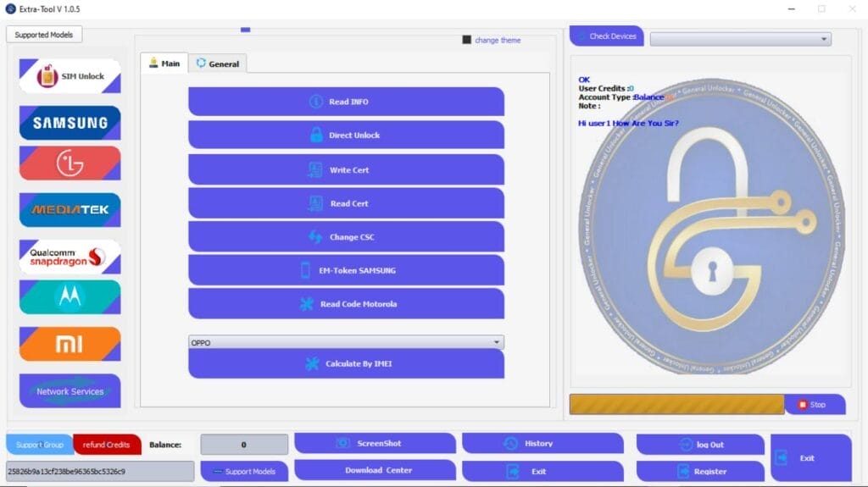Switch to the General tab
This screenshot has width=868, height=487.
[x=218, y=64]
